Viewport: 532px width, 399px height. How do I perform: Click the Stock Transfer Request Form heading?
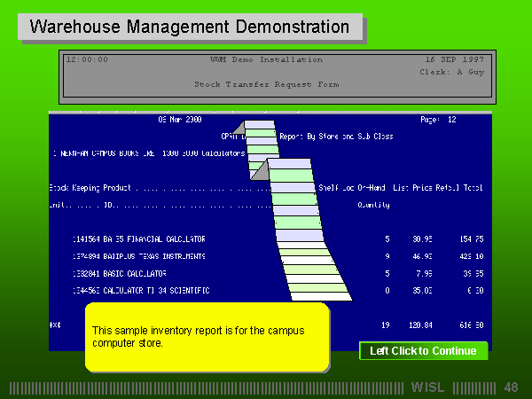click(x=266, y=84)
